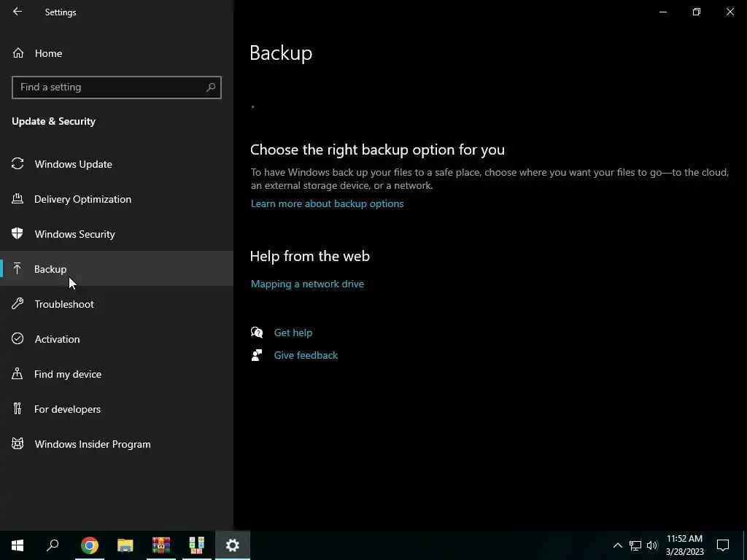Open Delivery Optimization page
The image size is (747, 560).
tap(116, 199)
